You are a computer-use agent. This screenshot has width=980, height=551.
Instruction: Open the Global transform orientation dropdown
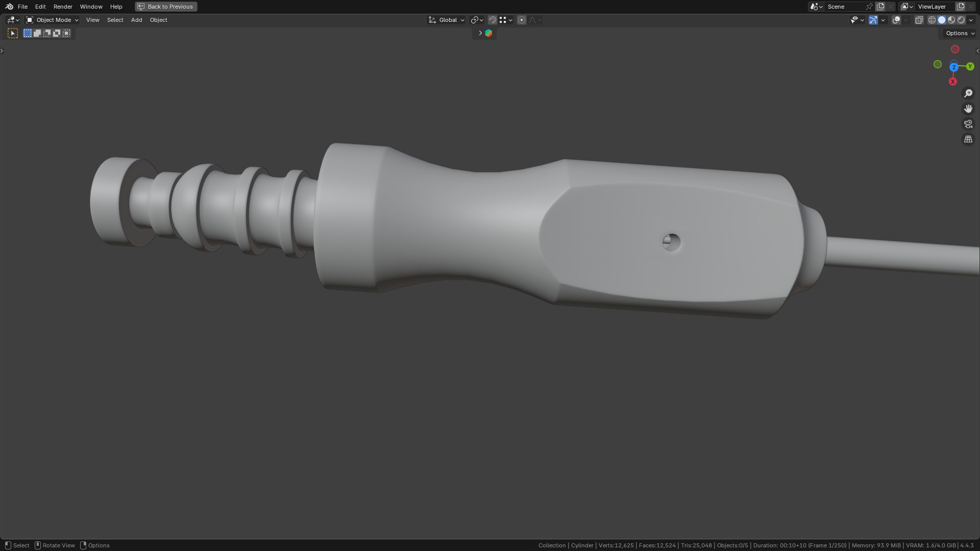pyautogui.click(x=447, y=20)
